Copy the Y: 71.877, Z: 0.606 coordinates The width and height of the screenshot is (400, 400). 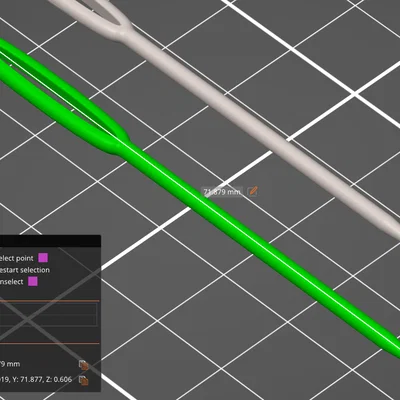point(84,380)
